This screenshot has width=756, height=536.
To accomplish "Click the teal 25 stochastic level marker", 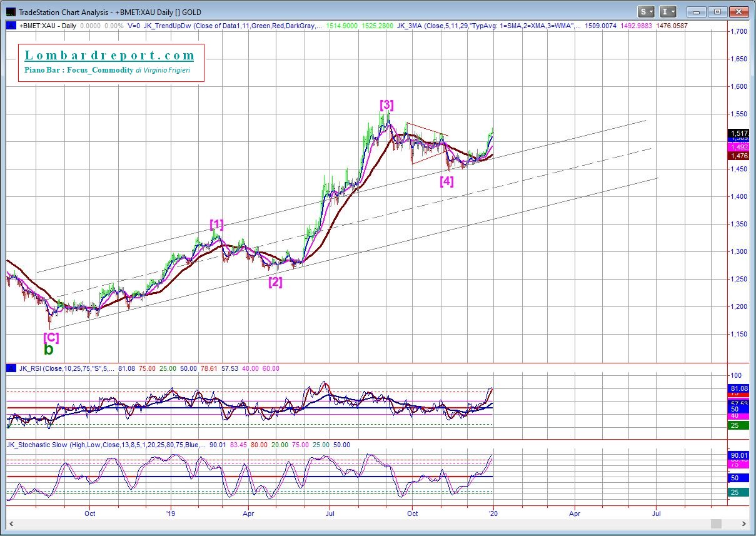I will tap(738, 492).
